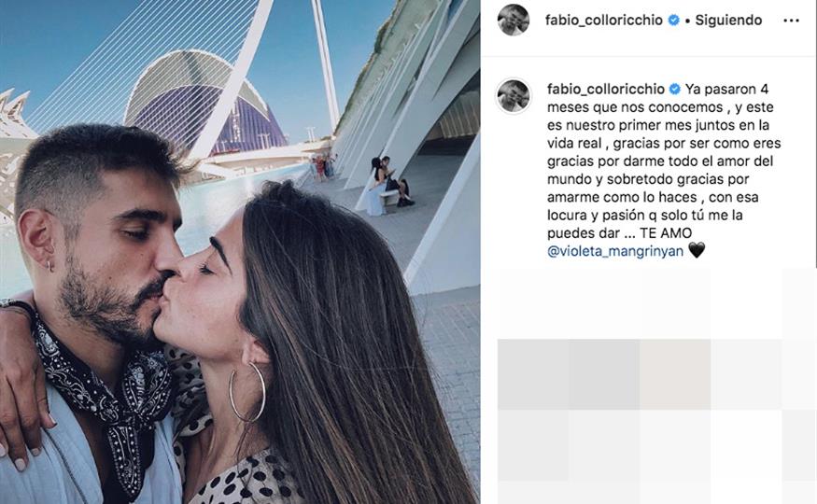
Task: Click the verified badge next to caption username
Action: pos(675,90)
